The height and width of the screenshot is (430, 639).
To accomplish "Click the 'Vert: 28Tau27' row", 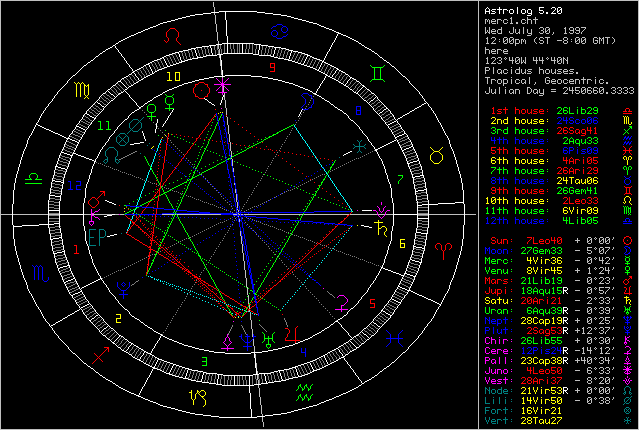I will (x=558, y=421).
